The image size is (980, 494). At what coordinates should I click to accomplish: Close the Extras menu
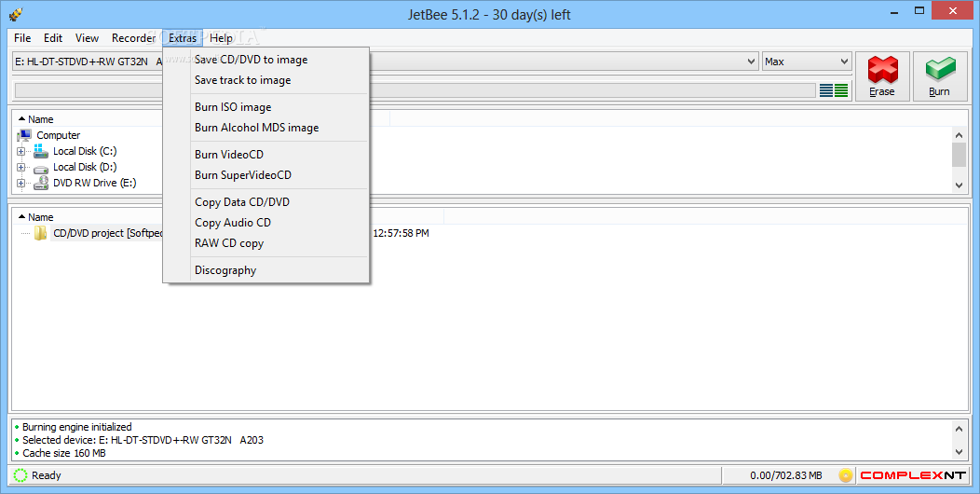click(183, 38)
